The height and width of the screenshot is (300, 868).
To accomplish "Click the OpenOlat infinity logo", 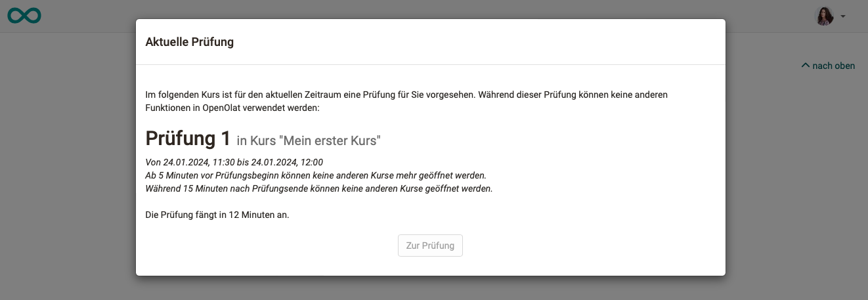I will (x=24, y=16).
